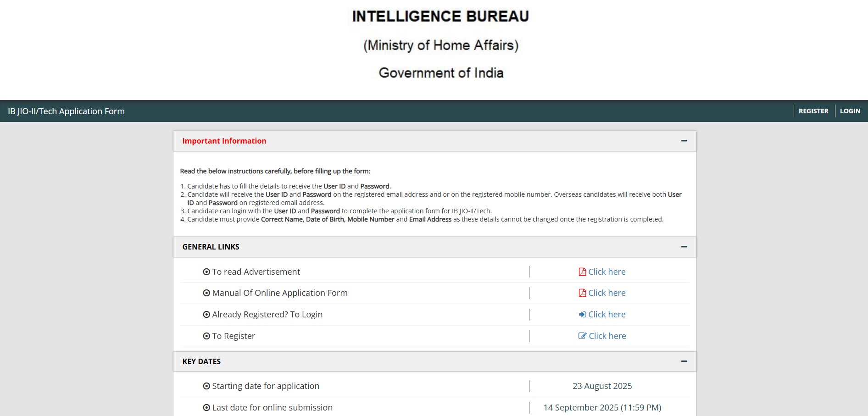
Task: Click the GENERAL LINKS header text
Action: click(x=211, y=247)
